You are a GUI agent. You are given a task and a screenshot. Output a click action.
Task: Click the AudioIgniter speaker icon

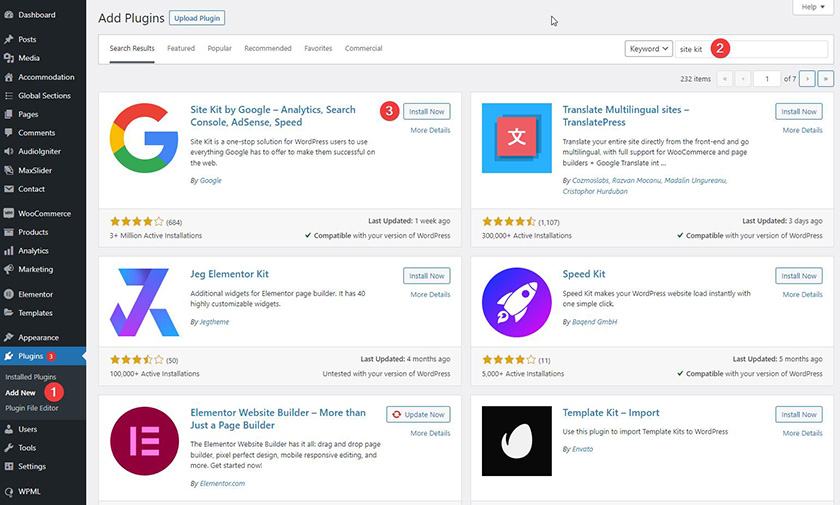9,152
